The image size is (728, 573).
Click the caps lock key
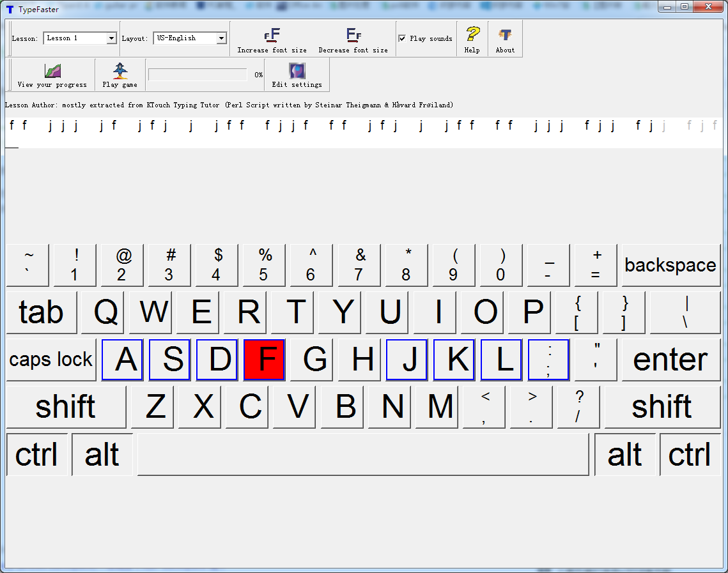click(x=51, y=360)
